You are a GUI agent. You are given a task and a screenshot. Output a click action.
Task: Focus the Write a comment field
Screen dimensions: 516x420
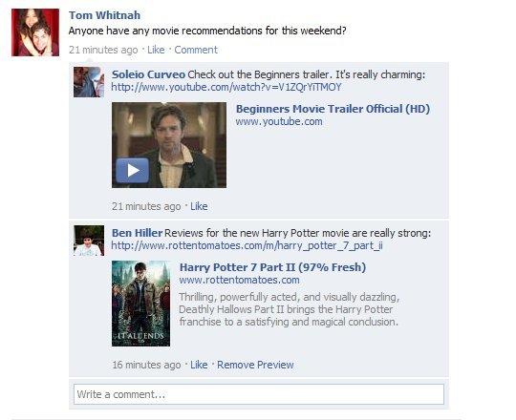pyautogui.click(x=259, y=394)
